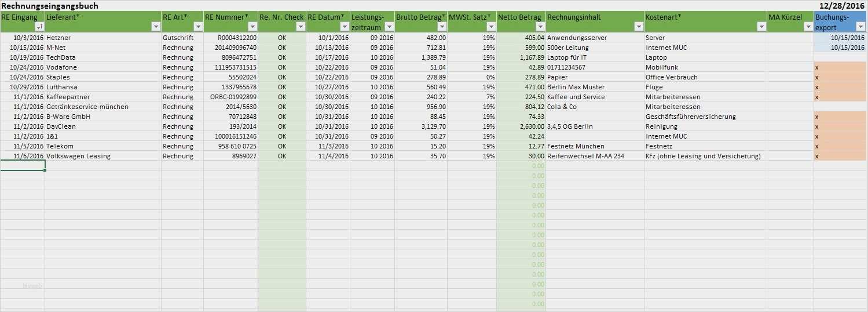Select the Mobilfunk Kostenart cell
The width and height of the screenshot is (868, 312).
pyautogui.click(x=705, y=67)
